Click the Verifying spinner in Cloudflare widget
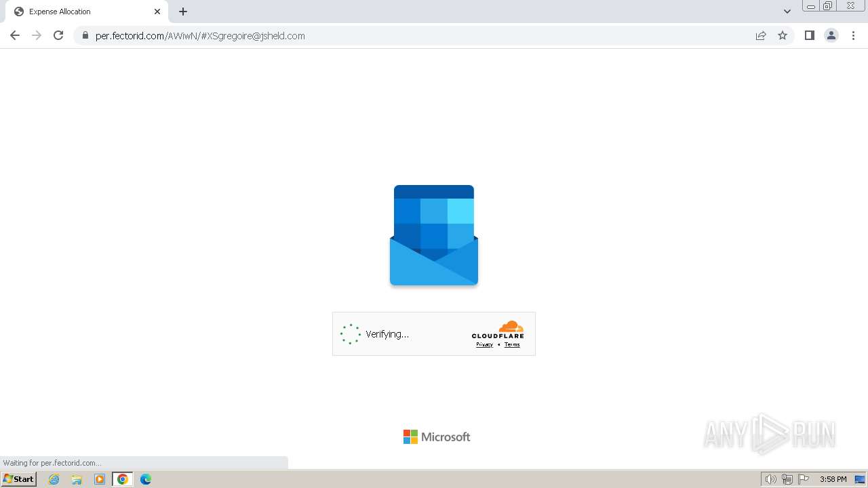The width and height of the screenshot is (868, 488). point(351,334)
